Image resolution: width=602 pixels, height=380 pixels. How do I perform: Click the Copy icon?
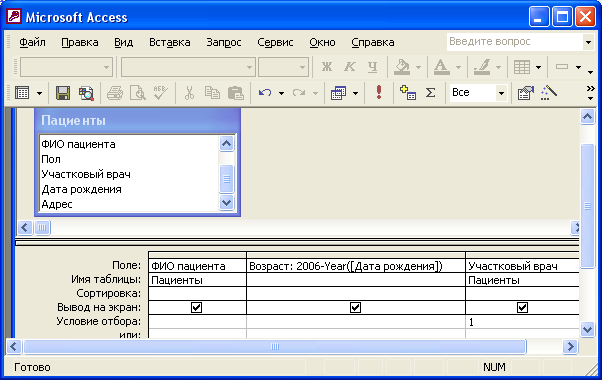(x=212, y=93)
